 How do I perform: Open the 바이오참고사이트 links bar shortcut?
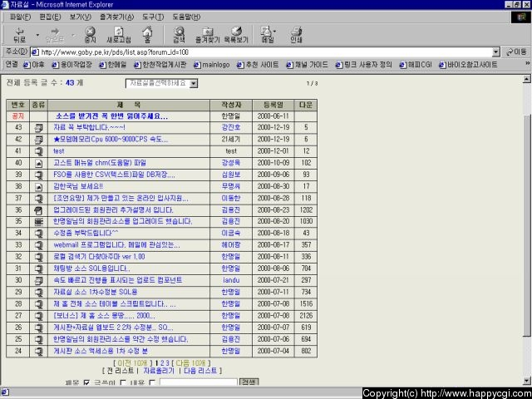click(468, 65)
